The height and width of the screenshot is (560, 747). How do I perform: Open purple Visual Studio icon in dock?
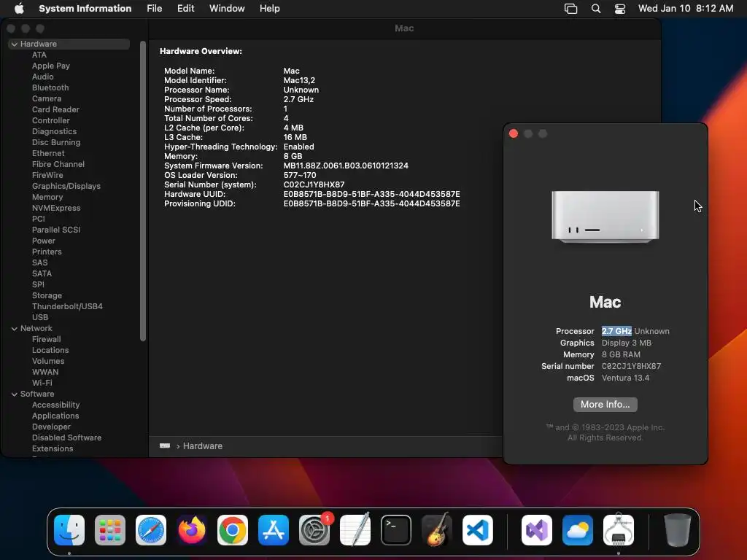[537, 529]
